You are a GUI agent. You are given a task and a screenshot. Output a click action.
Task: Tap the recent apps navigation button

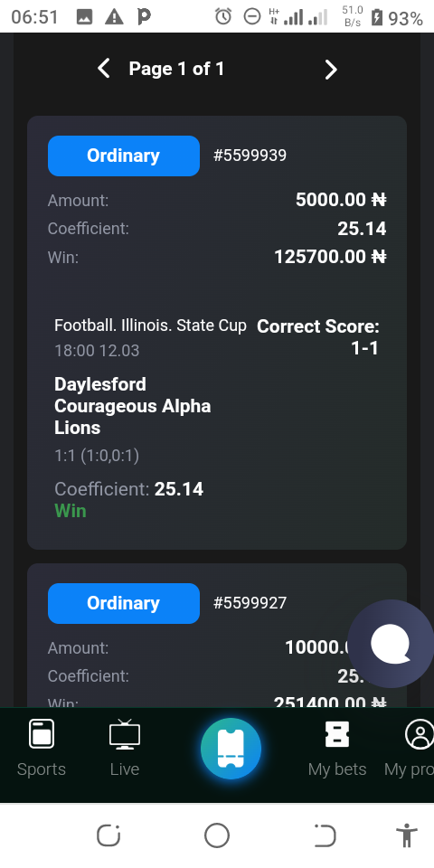108,835
